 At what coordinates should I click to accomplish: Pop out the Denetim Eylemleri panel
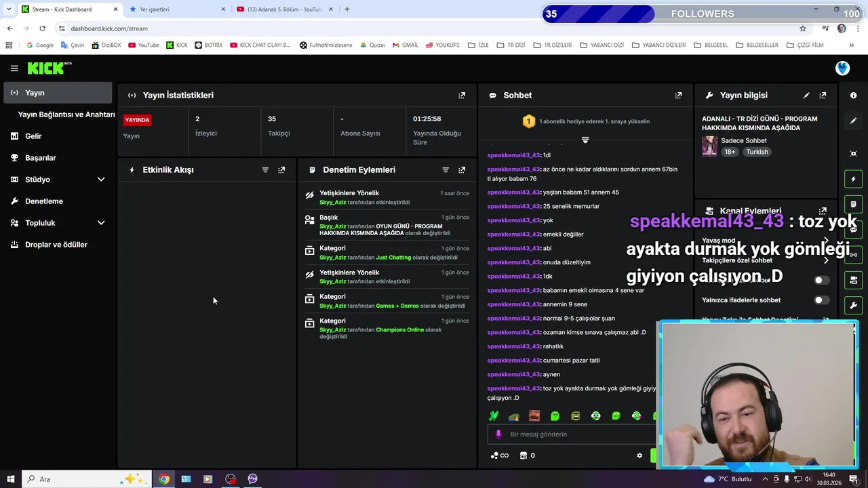pyautogui.click(x=462, y=170)
